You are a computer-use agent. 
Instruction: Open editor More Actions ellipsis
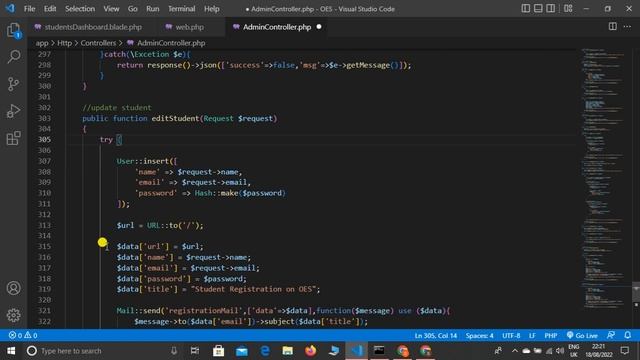click(627, 27)
